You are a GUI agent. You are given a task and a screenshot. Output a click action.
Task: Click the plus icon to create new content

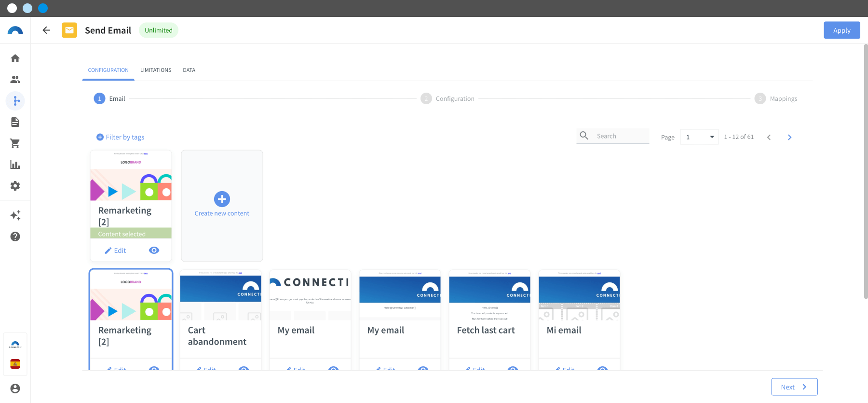tap(222, 199)
